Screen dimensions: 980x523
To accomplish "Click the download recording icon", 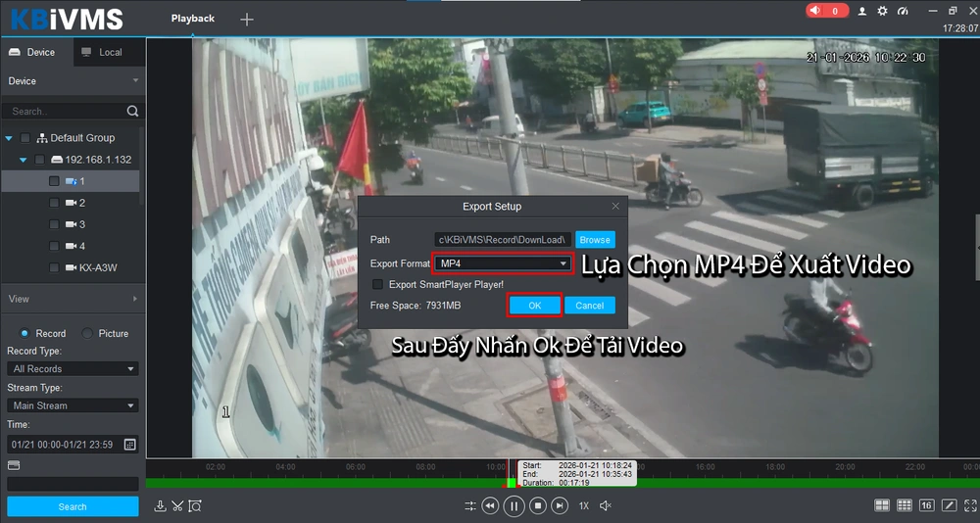I will [x=160, y=505].
